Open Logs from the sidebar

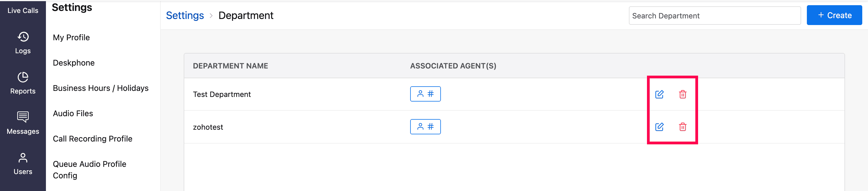(x=23, y=43)
